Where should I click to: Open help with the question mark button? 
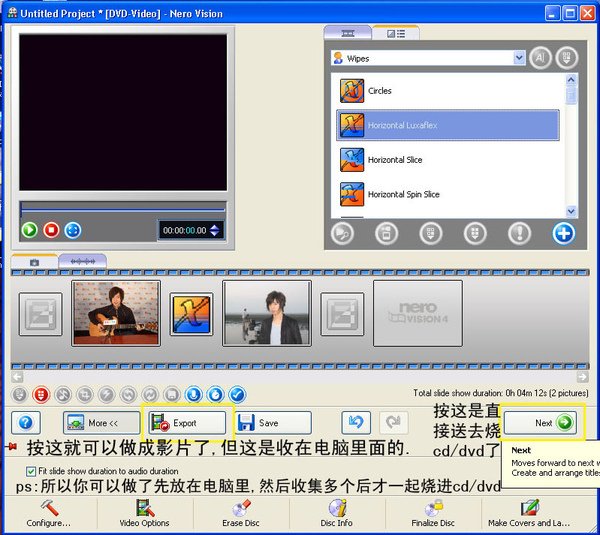click(x=26, y=423)
